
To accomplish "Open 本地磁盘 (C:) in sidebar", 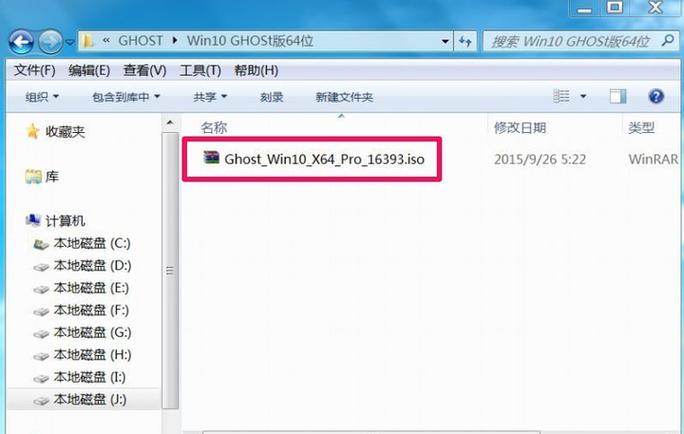I will (92, 243).
